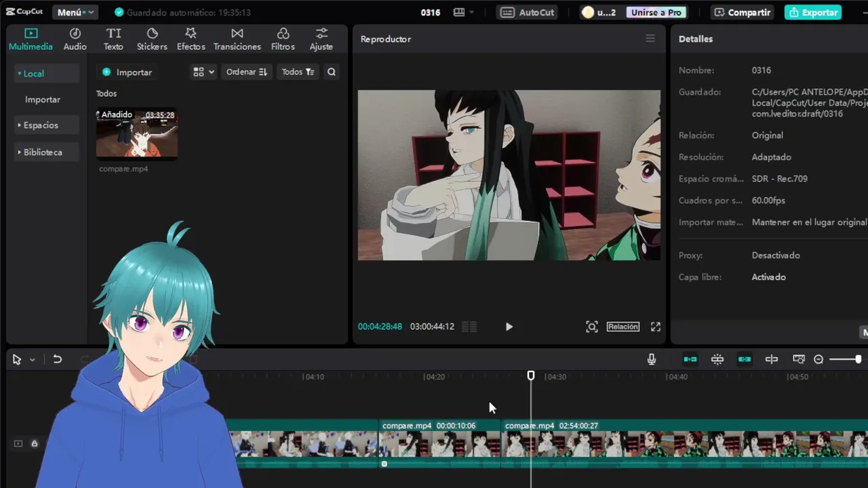Choose the Select pointer tool
The width and height of the screenshot is (868, 488).
17,359
